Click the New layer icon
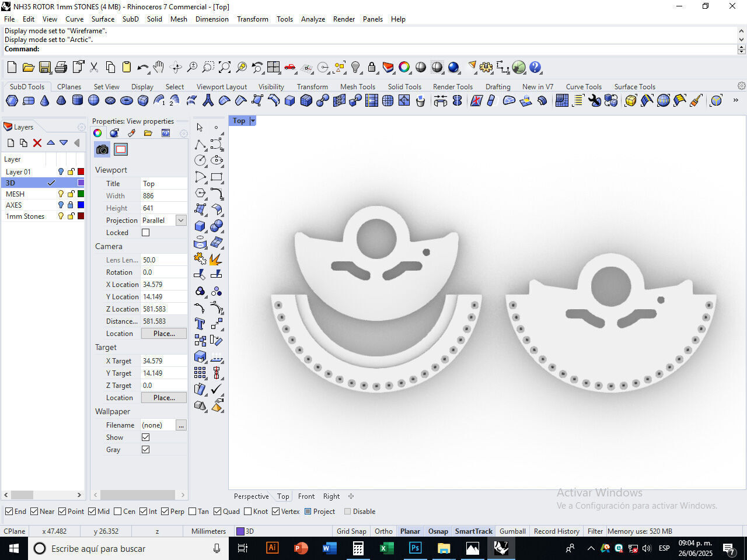Image resolution: width=747 pixels, height=560 pixels. click(x=11, y=143)
